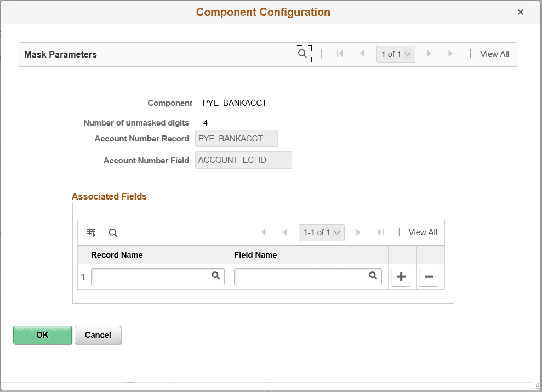Click View All above the Associated Fields grid
Viewport: 542px width, 392px height.
pyautogui.click(x=423, y=232)
